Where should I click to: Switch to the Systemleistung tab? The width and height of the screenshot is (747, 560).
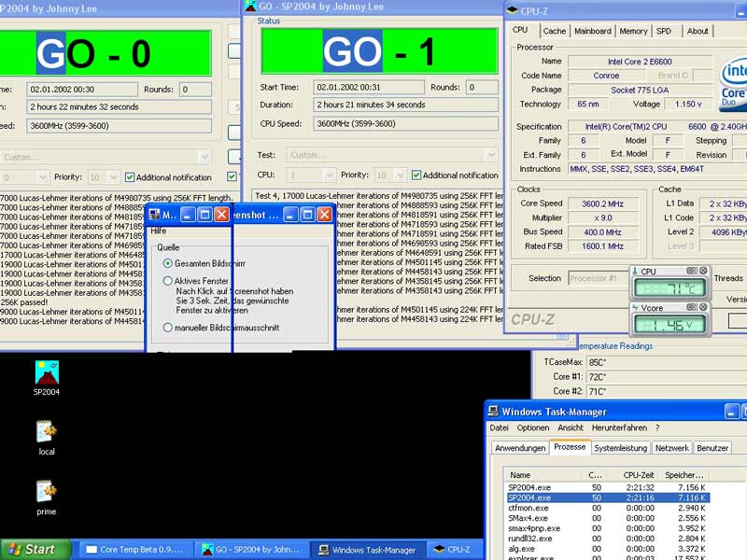pyautogui.click(x=620, y=448)
